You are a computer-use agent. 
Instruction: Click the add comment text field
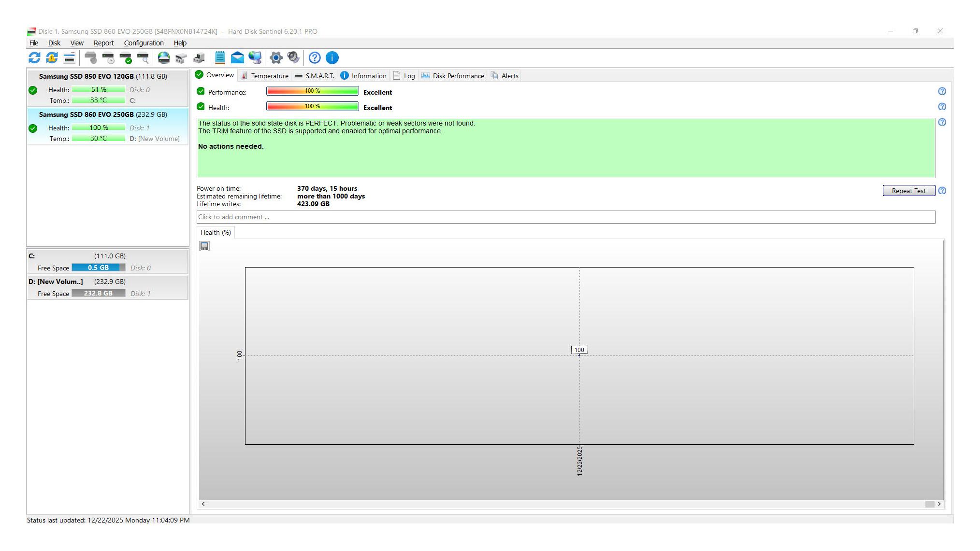tap(565, 217)
